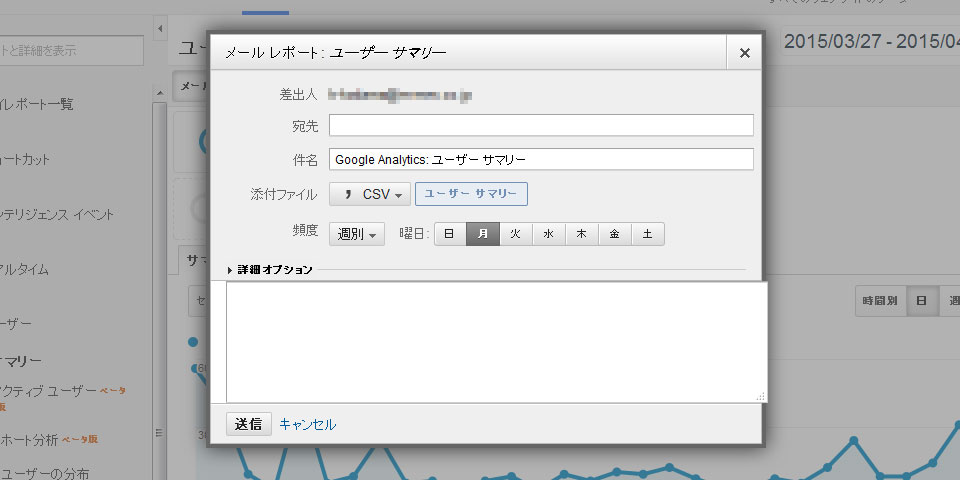This screenshot has height=480, width=960.
Task: Click the 送信 send button
Action: coord(249,424)
